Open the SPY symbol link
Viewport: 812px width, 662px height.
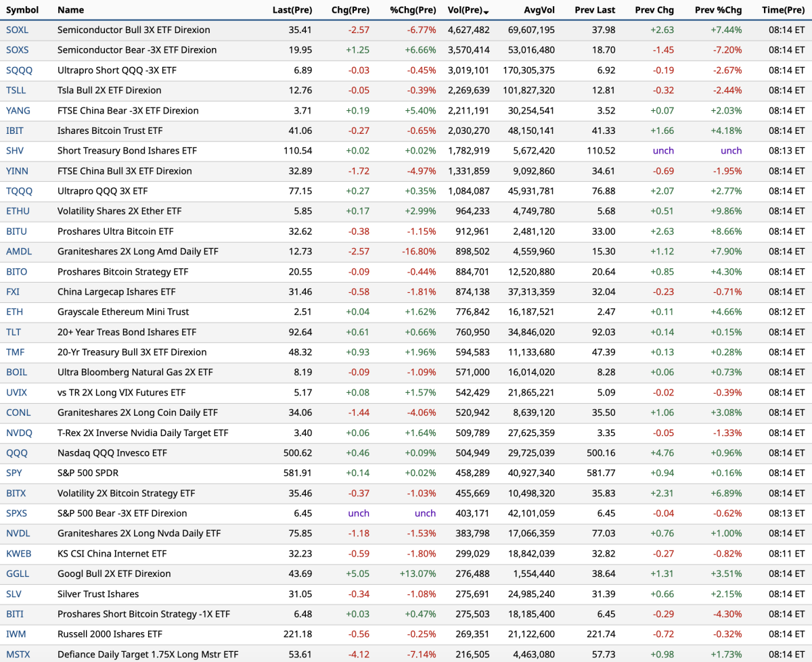click(14, 473)
